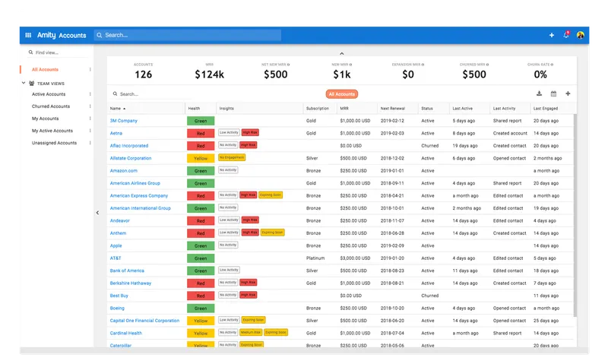Click the All Accounts filter pill
This screenshot has height=364, width=608.
click(x=341, y=94)
